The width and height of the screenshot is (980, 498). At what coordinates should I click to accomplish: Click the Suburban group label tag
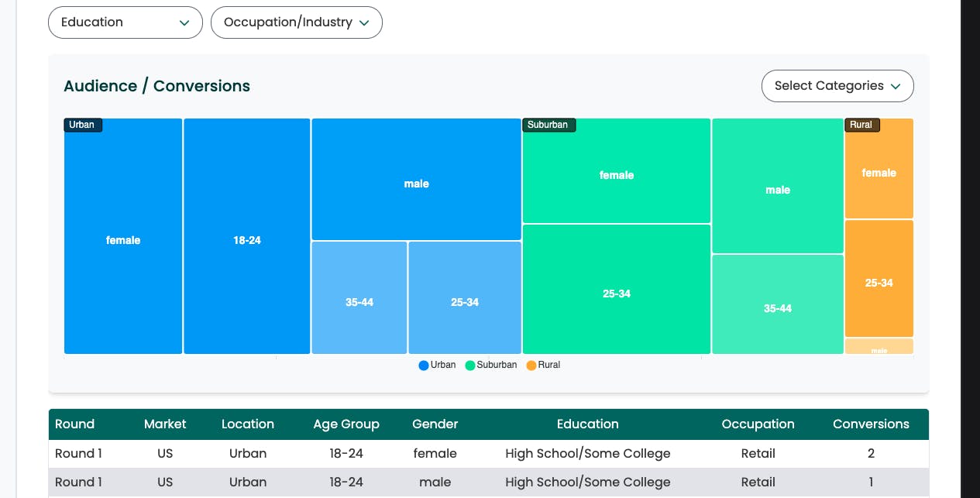click(x=548, y=125)
